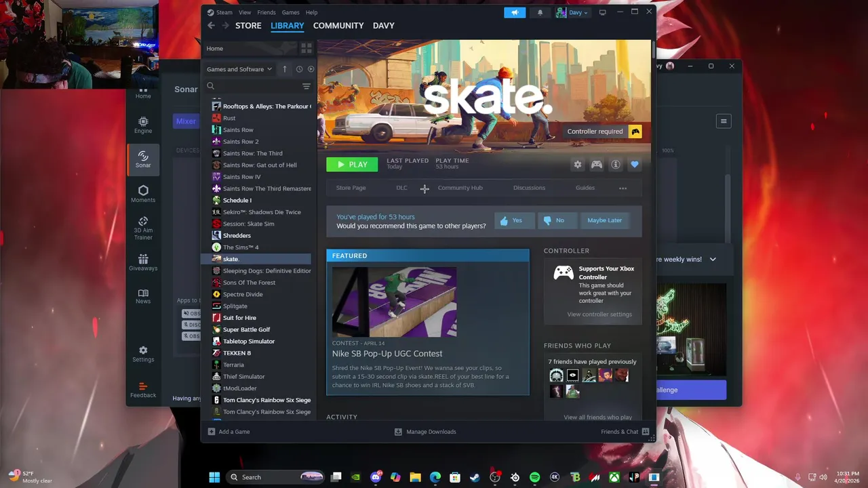This screenshot has height=488, width=868.
Task: Click the Windows taskbar Search box
Action: [x=275, y=477]
